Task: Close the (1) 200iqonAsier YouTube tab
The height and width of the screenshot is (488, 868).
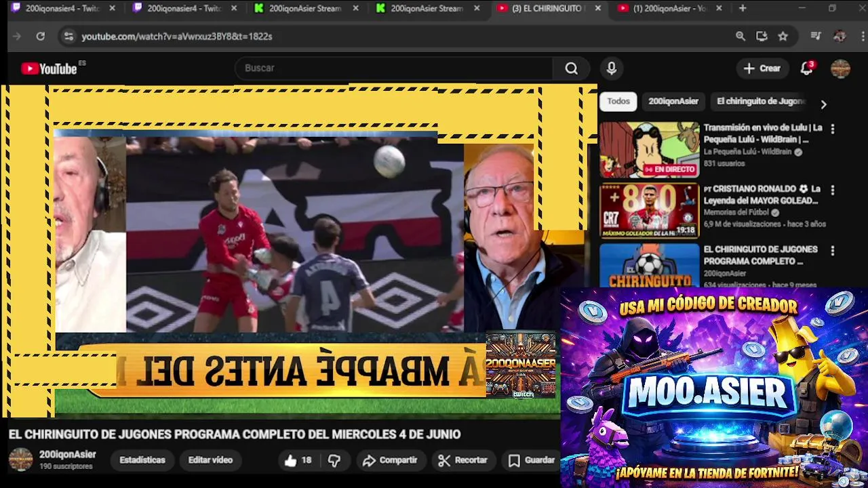Action: click(719, 8)
